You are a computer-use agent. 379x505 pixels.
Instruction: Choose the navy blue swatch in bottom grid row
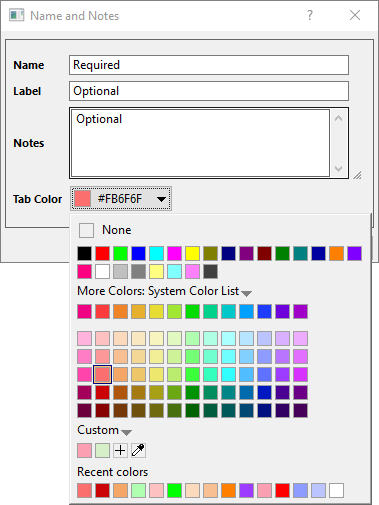[264, 410]
